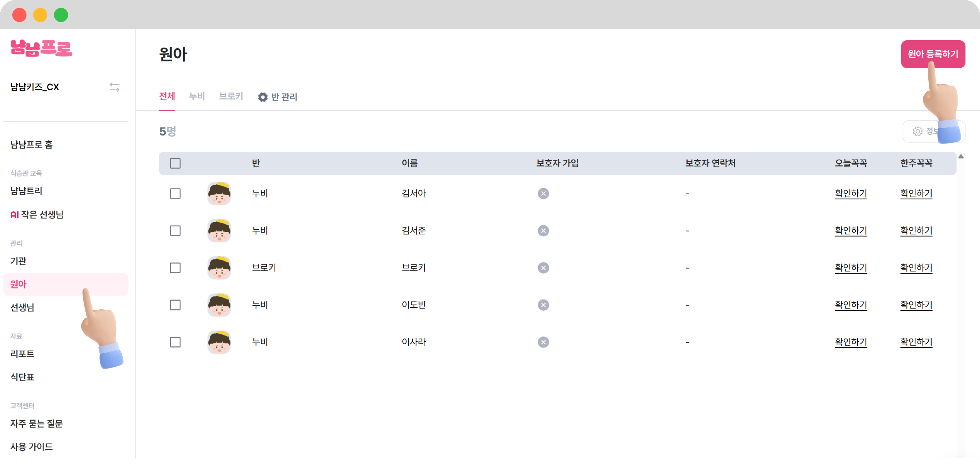Open the 브로키 class tab

point(230,97)
